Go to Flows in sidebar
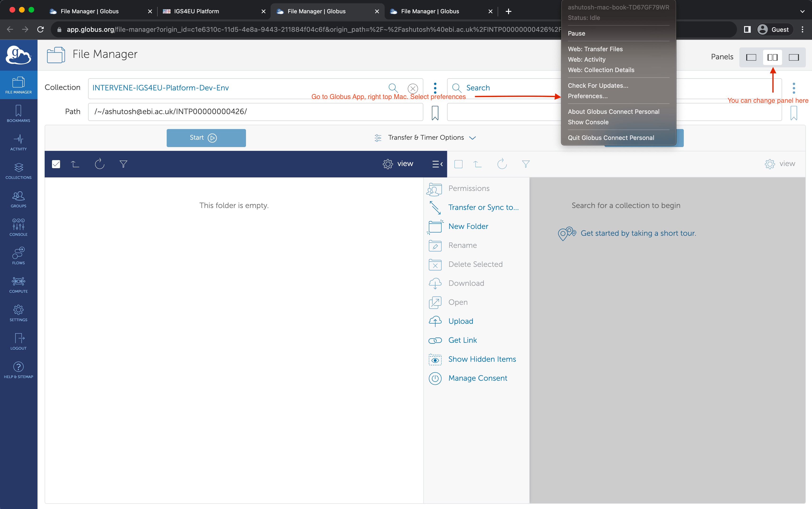Image resolution: width=812 pixels, height=509 pixels. [x=19, y=256]
